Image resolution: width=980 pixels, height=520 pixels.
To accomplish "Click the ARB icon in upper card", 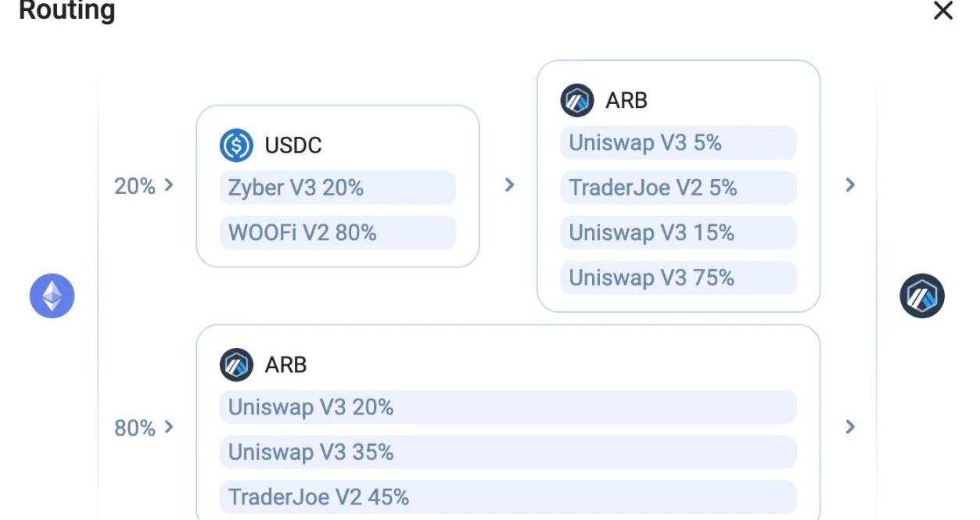I will click(x=577, y=101).
